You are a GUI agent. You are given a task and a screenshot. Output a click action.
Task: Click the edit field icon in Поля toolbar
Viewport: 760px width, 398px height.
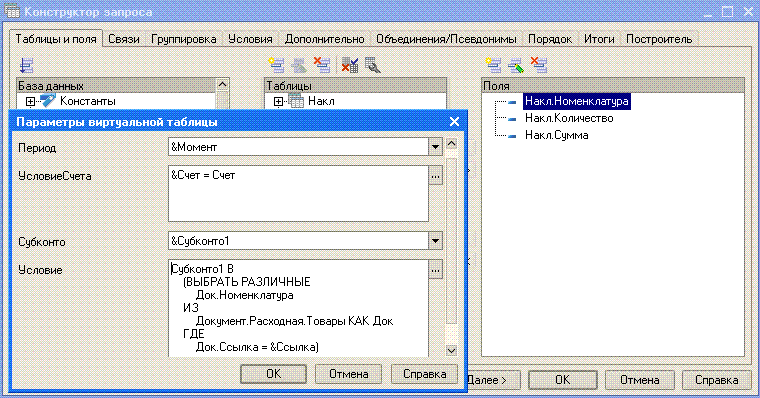[x=516, y=65]
